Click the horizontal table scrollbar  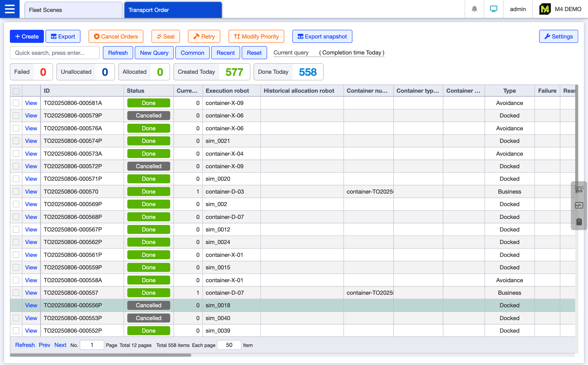(x=101, y=355)
